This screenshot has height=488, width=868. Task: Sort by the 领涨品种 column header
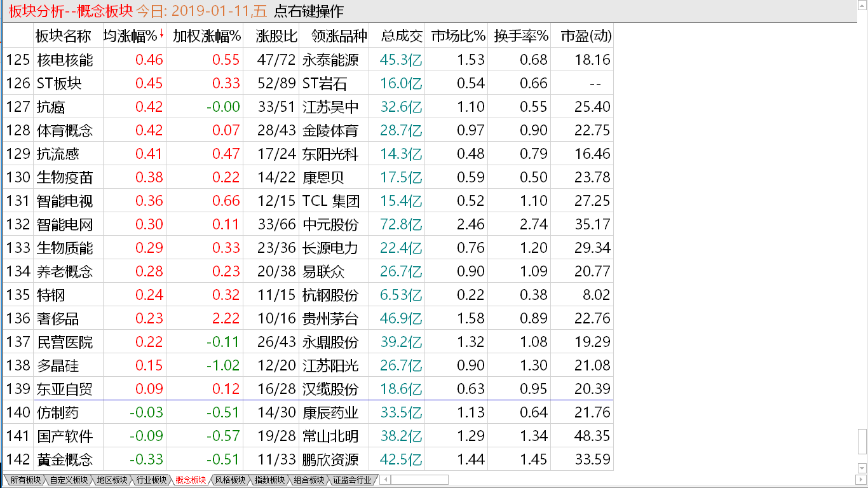click(334, 36)
